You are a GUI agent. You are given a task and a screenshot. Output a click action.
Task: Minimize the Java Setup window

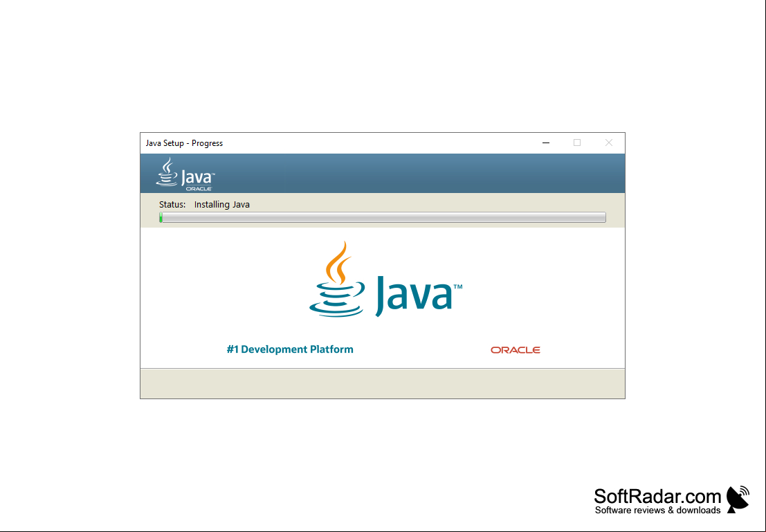click(x=546, y=143)
